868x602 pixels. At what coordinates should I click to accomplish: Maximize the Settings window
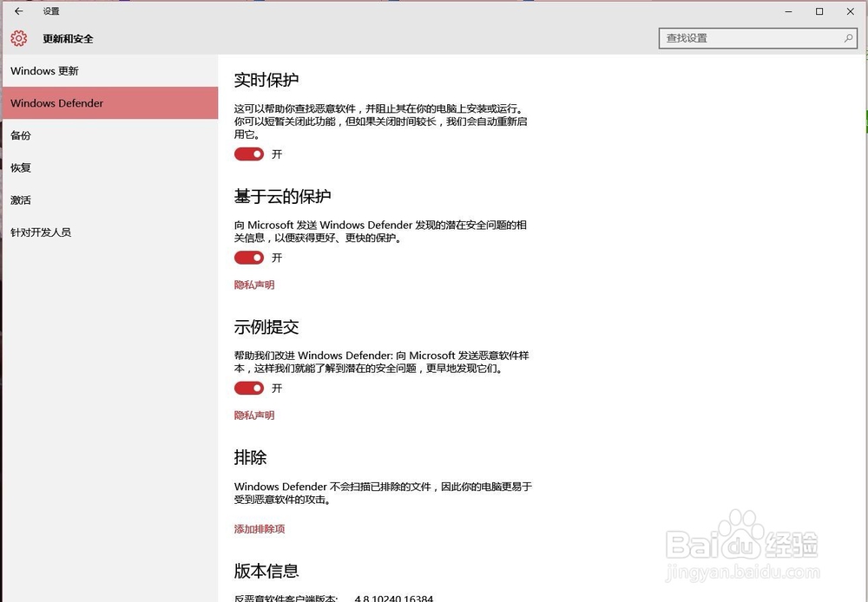(819, 11)
